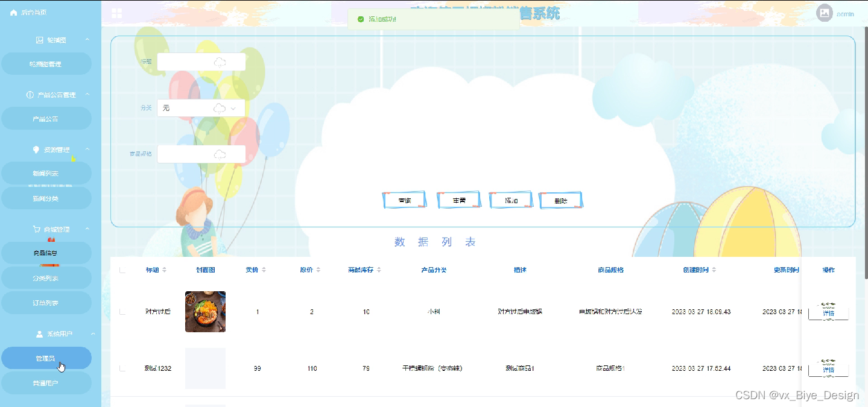Image resolution: width=868 pixels, height=407 pixels.
Task: Click the picture icon next to 轮播图
Action: coord(40,40)
